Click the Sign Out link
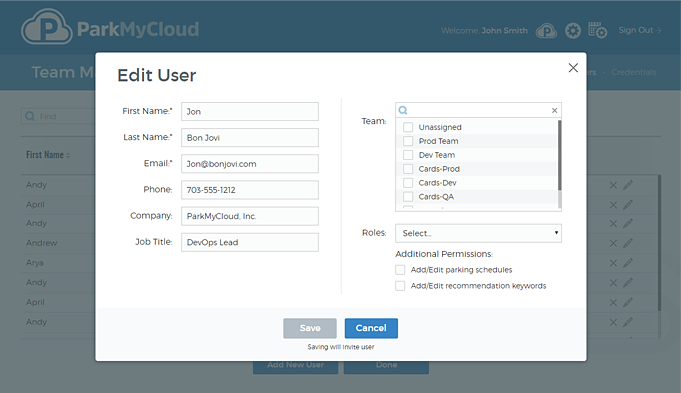The height and width of the screenshot is (393, 681). tap(639, 30)
